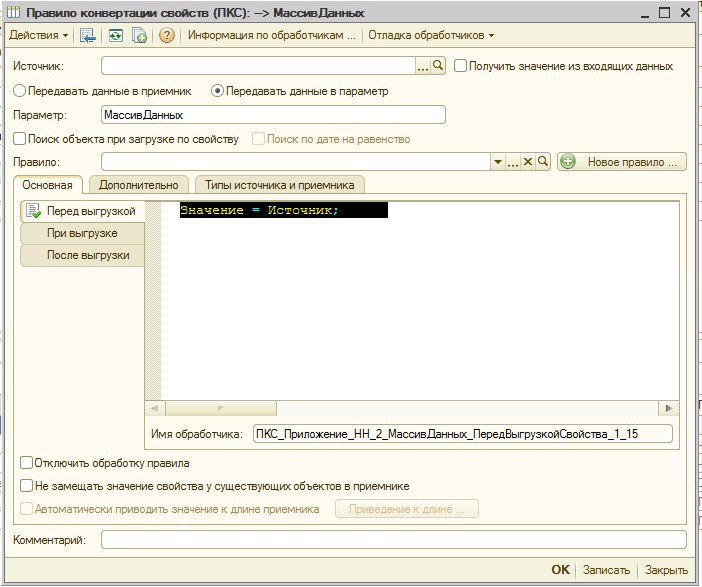Click the Правило magnifier open icon

(x=543, y=162)
